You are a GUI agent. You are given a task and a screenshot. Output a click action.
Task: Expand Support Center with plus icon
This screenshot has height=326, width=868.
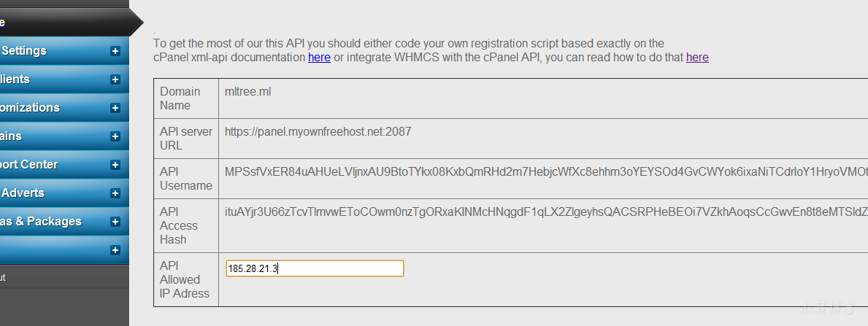pos(115,164)
